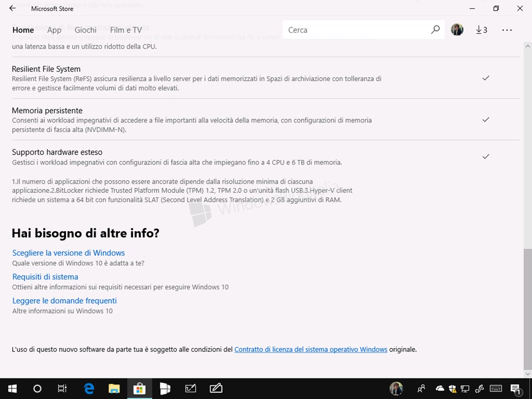The height and width of the screenshot is (399, 532).
Task: Open People icon in system tray
Action: pos(421,388)
